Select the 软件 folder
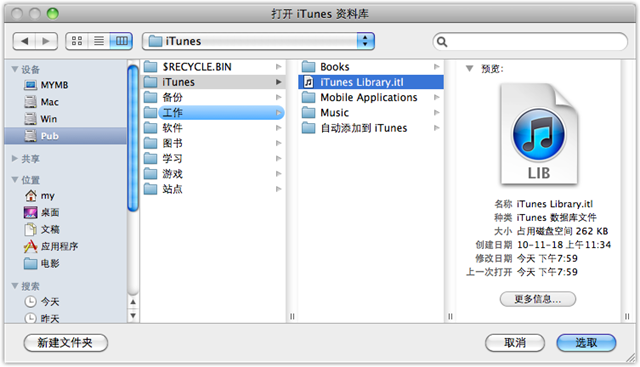The width and height of the screenshot is (640, 367). click(212, 128)
